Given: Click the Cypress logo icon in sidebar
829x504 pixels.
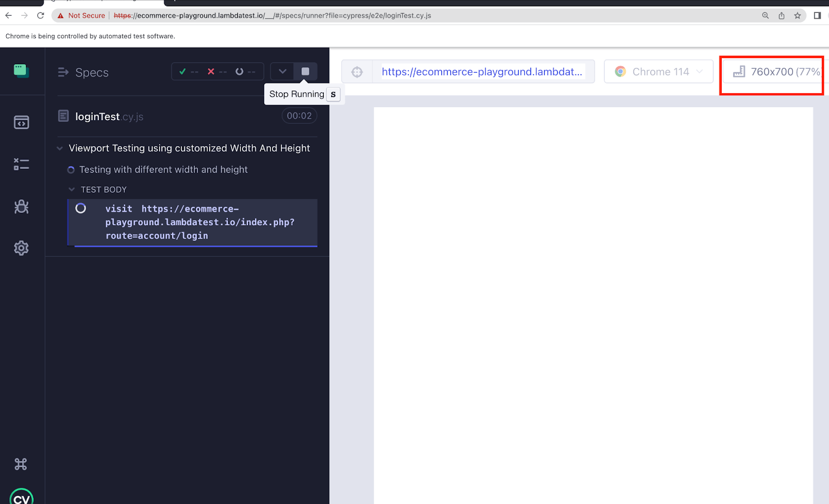Looking at the screenshot, I should pos(21,71).
